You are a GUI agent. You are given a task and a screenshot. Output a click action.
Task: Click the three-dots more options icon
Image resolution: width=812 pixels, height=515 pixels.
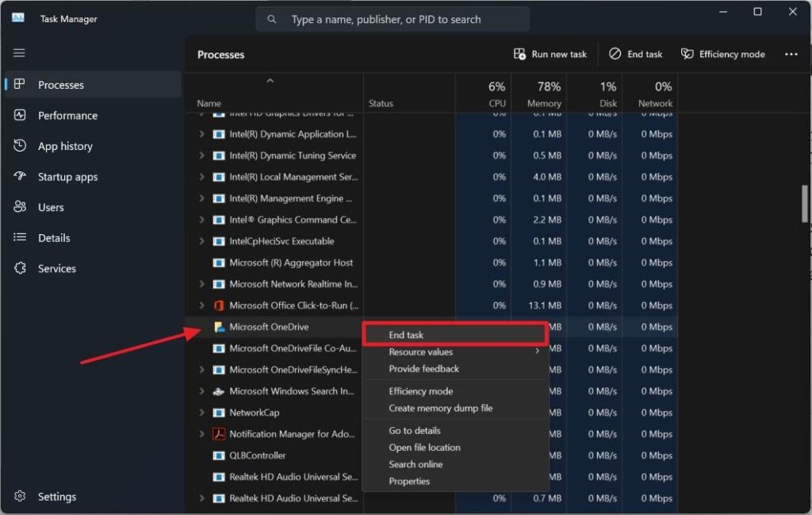[791, 54]
